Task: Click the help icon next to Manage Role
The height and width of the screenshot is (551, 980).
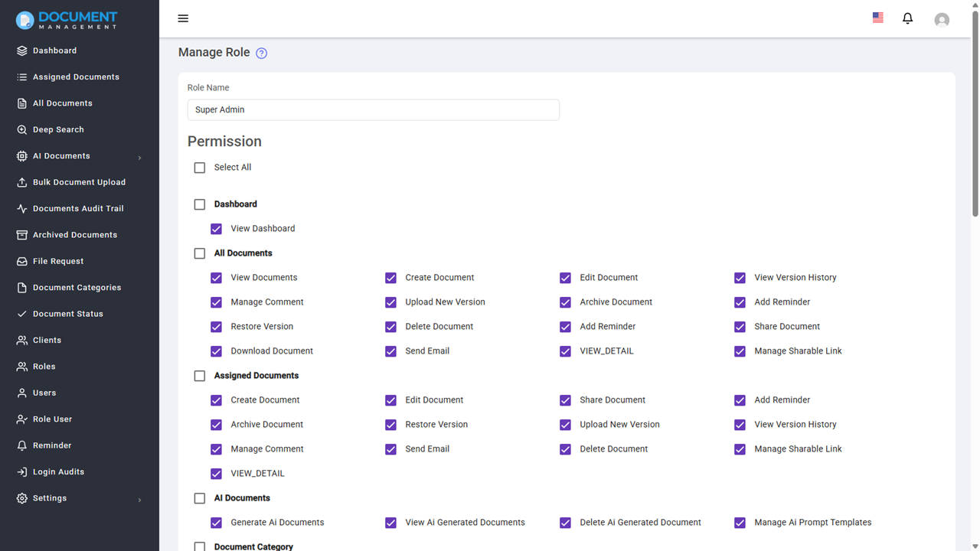Action: (x=261, y=53)
